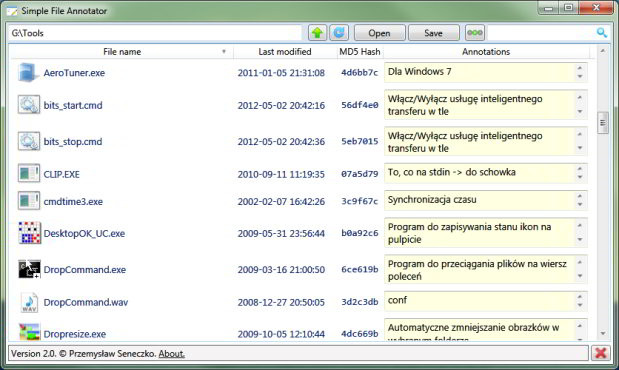Viewport: 619px width, 370px height.
Task: Click the search input field
Action: click(x=541, y=33)
